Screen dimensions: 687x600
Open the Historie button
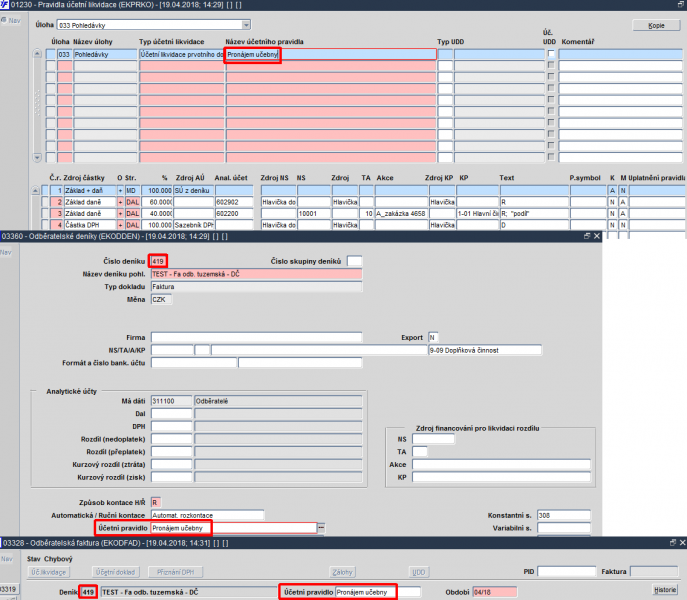665,589
